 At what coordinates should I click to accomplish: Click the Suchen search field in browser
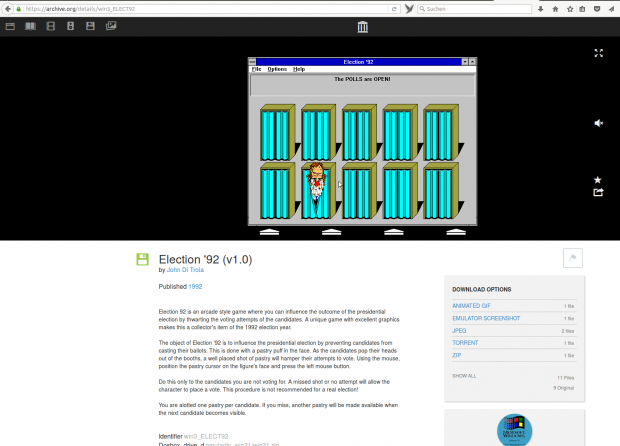[470, 8]
